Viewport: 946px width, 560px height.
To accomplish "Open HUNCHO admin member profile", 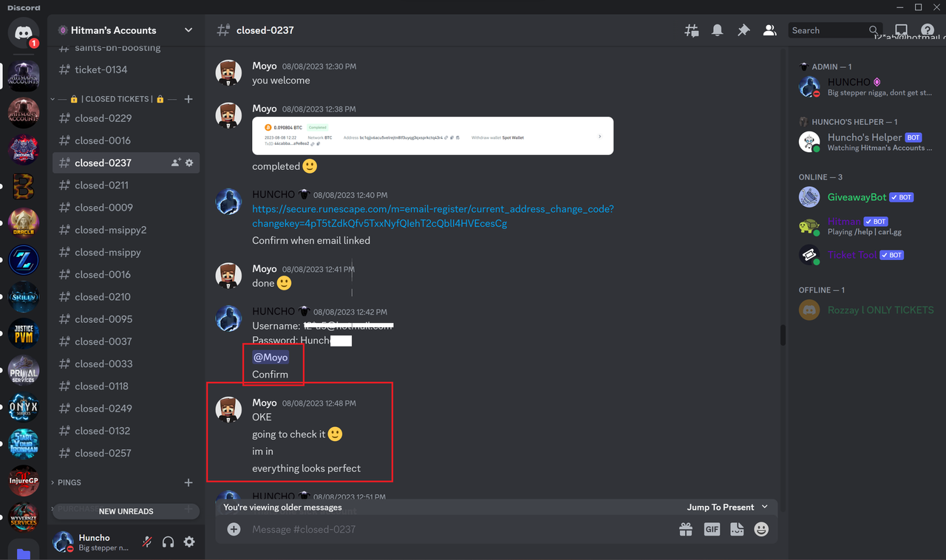I will (x=866, y=87).
